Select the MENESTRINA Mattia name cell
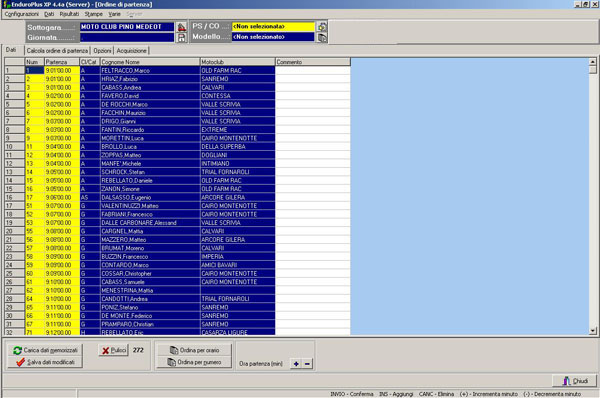Viewport: 600px width, 398px height. coord(150,290)
